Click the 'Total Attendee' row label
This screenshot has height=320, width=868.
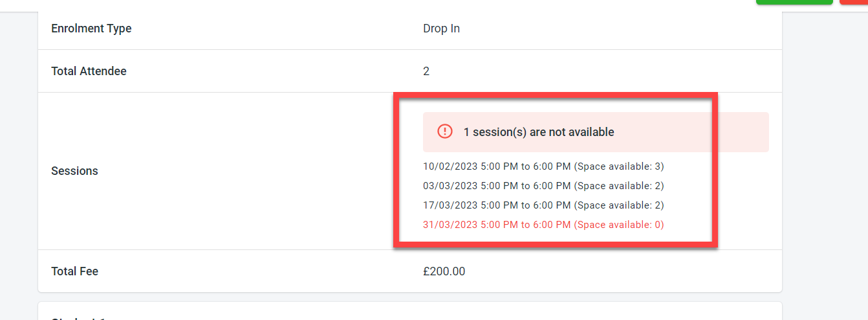(89, 71)
